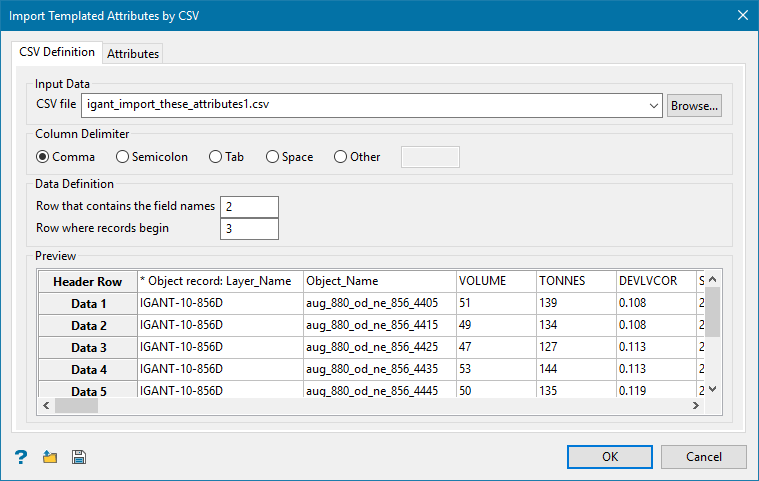The height and width of the screenshot is (481, 759).
Task: Open the CSV Definition tab
Action: coord(56,52)
